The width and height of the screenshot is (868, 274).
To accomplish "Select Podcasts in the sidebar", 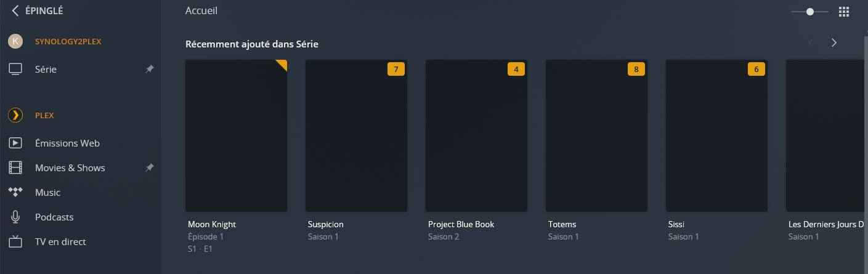I will [x=54, y=217].
